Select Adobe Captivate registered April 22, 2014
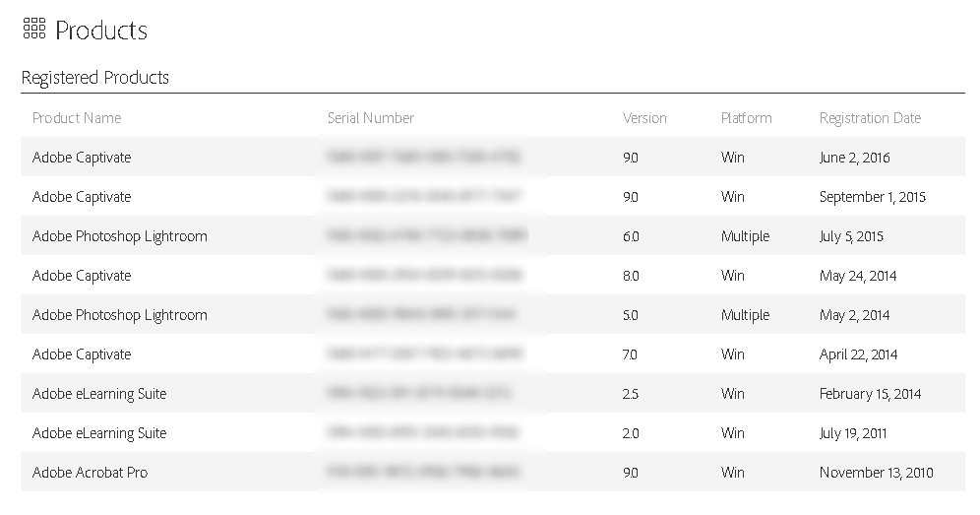The image size is (980, 515). click(82, 354)
